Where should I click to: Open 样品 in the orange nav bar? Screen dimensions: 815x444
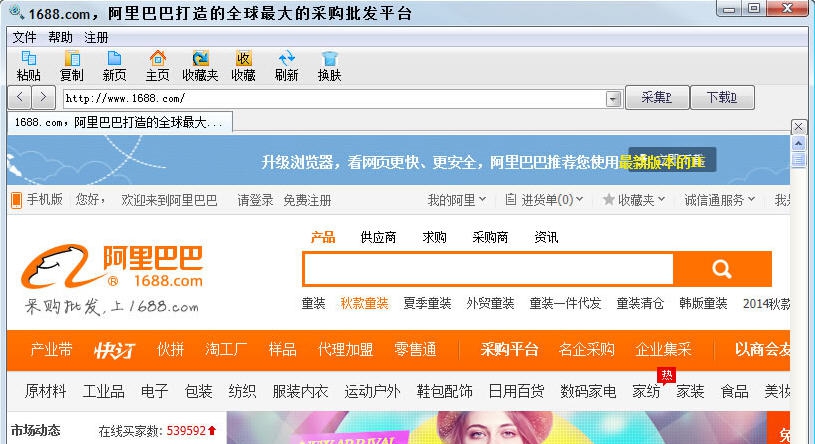282,349
